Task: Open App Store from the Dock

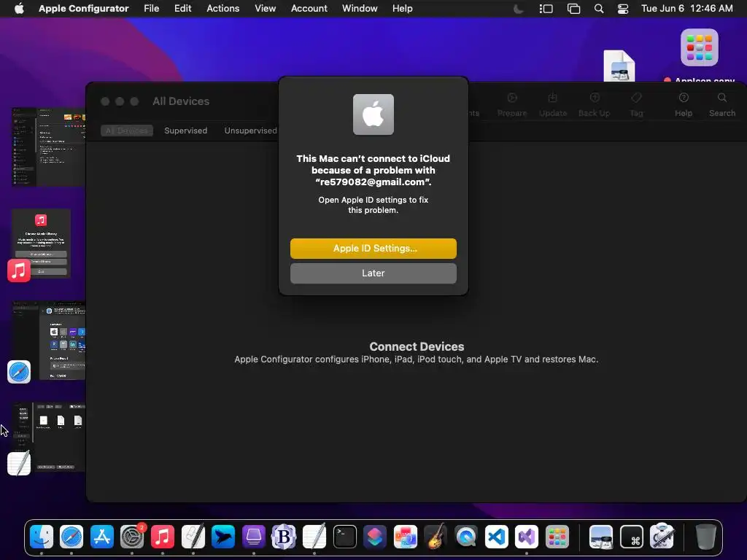Action: 102,537
